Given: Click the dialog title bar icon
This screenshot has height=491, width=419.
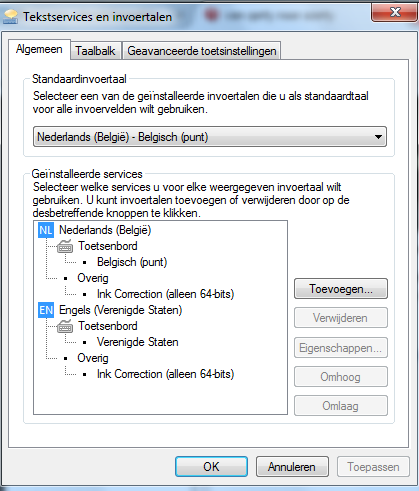Looking at the screenshot, I should pyautogui.click(x=10, y=17).
